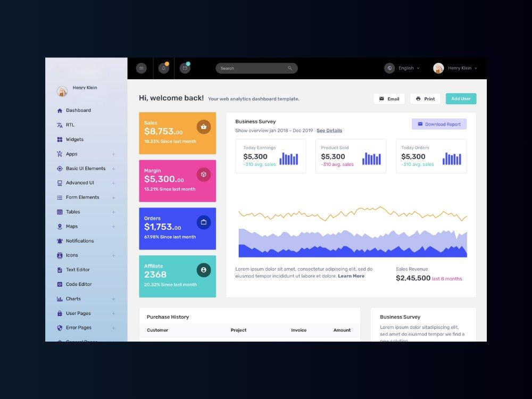Screen dimensions: 532x399
Task: Click the RTL translate icon in sidebar
Action: 60,125
